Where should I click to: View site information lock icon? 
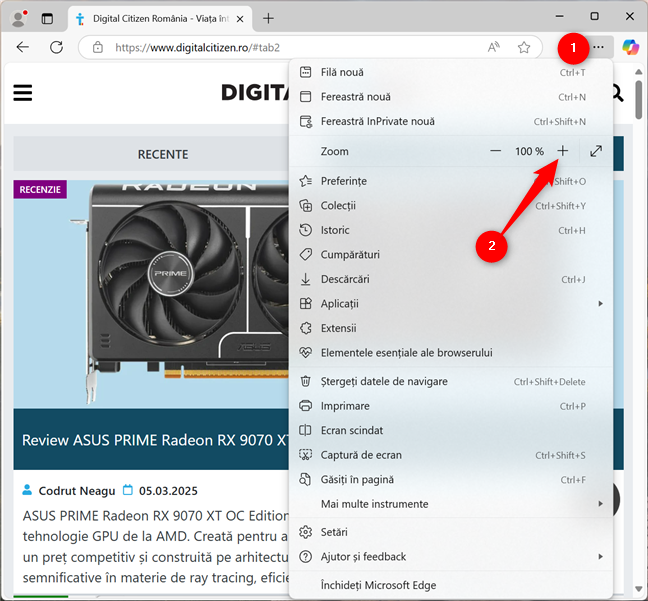[98, 47]
